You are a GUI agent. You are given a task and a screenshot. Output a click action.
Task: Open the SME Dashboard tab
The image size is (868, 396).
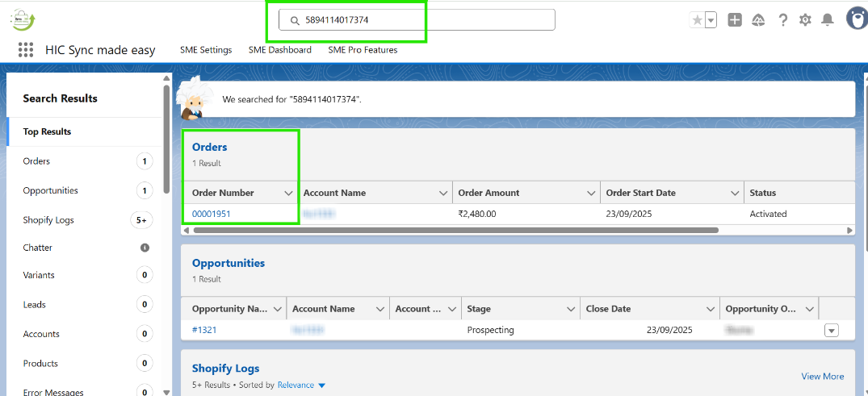pos(279,50)
